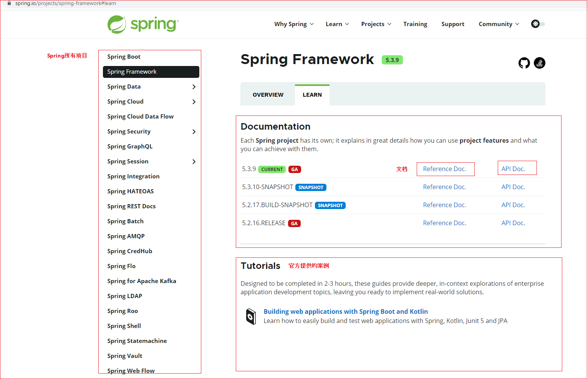Open Spring Web Flow project
The width and height of the screenshot is (588, 379).
point(131,371)
